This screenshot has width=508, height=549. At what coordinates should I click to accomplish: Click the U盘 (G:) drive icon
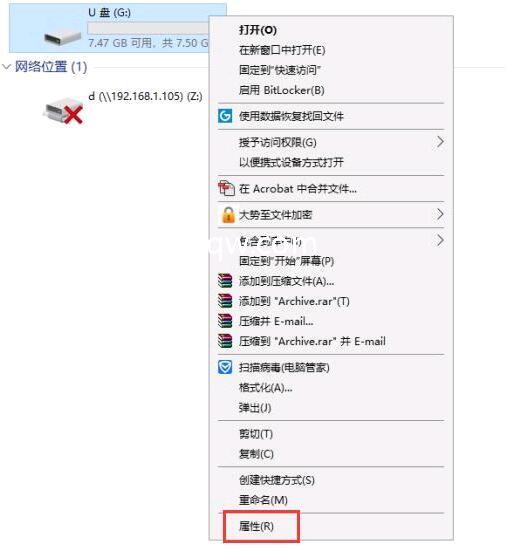click(x=62, y=38)
